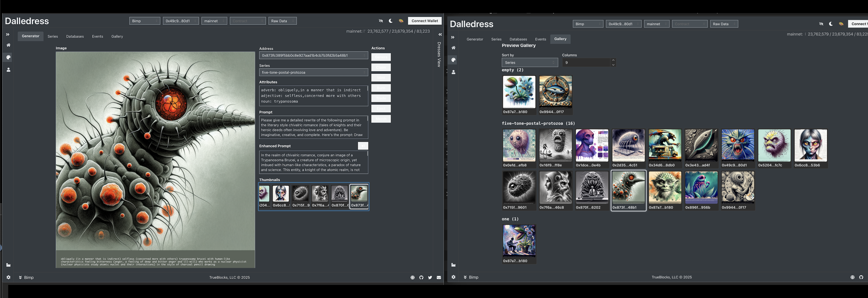The image size is (868, 298).
Task: Collapse the Dresses View panel with the double chevron
Action: point(440,35)
